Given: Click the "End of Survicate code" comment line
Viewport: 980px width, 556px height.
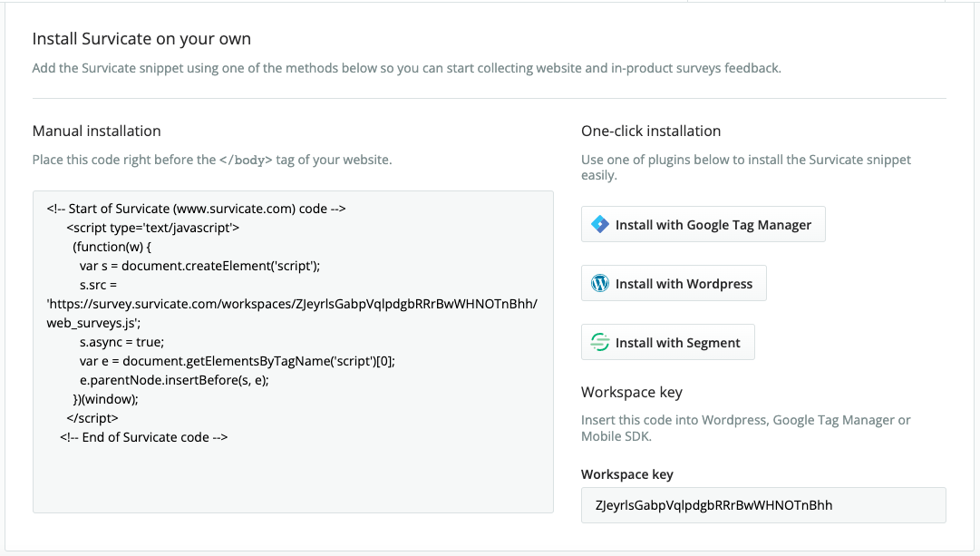Looking at the screenshot, I should pyautogui.click(x=144, y=437).
